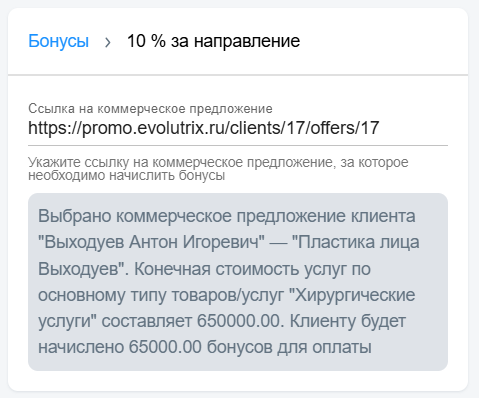Click the 65000.00 bonus amount value

point(165,347)
